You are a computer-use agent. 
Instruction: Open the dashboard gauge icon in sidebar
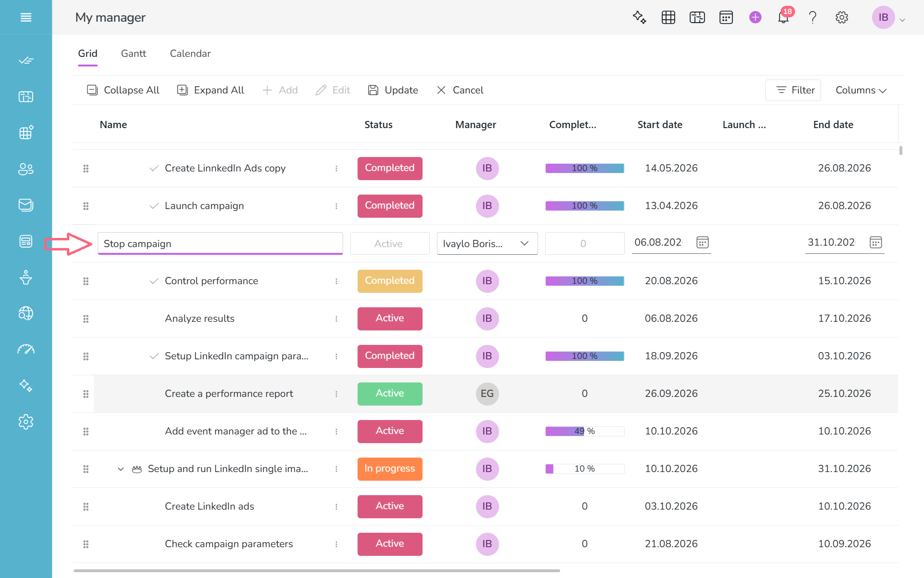click(26, 349)
